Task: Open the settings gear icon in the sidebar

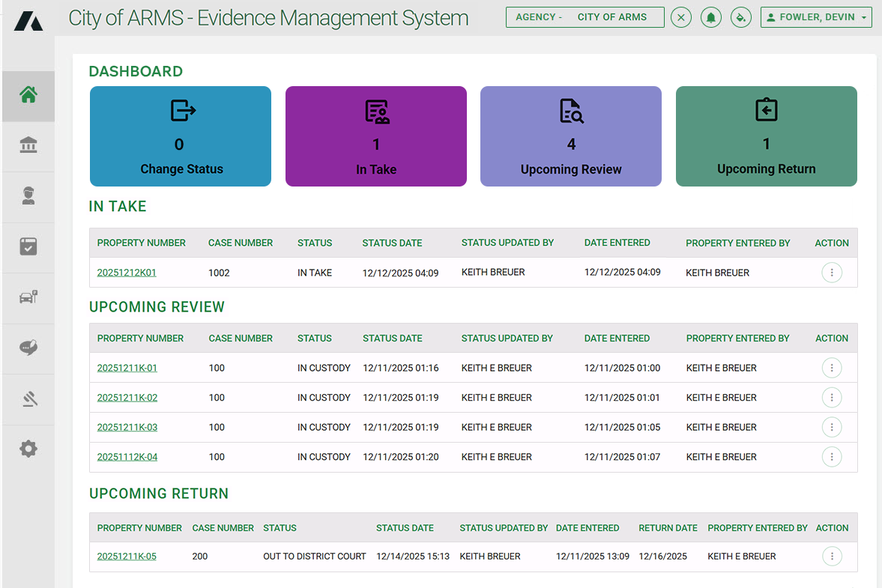Action: coord(28,448)
